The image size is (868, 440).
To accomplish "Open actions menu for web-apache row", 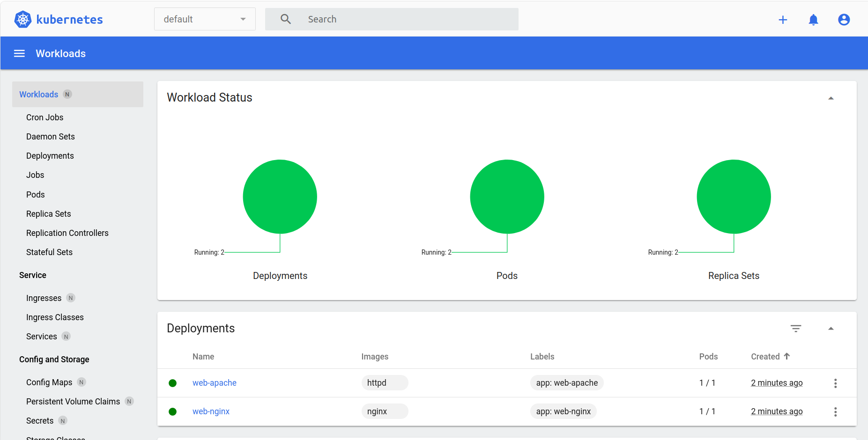I will pos(835,383).
